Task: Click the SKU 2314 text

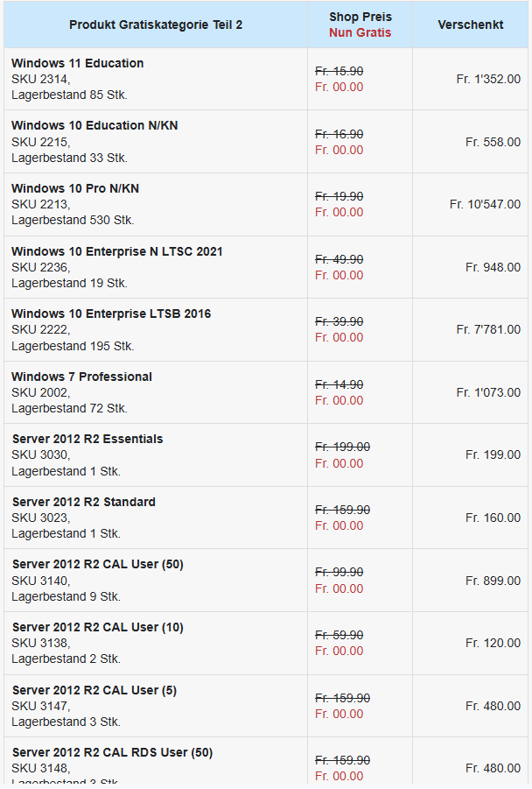Action: (x=39, y=79)
